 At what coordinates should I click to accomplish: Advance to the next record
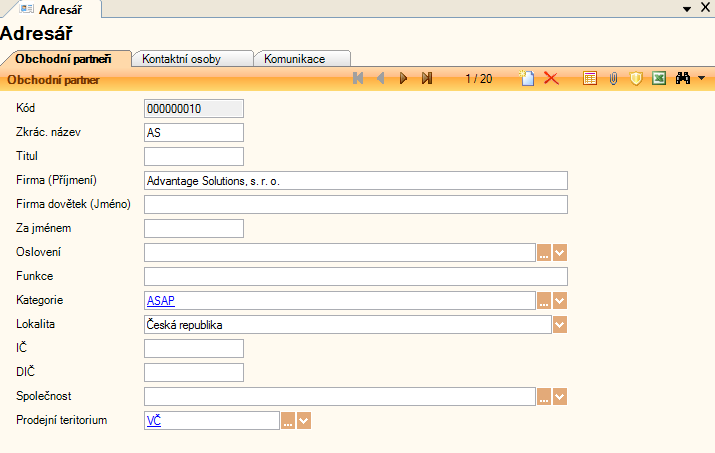pos(404,79)
